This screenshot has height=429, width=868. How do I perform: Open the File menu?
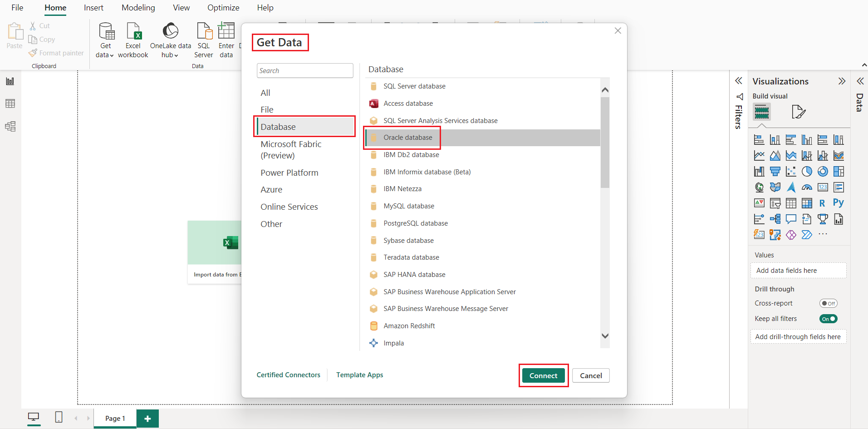pos(17,8)
